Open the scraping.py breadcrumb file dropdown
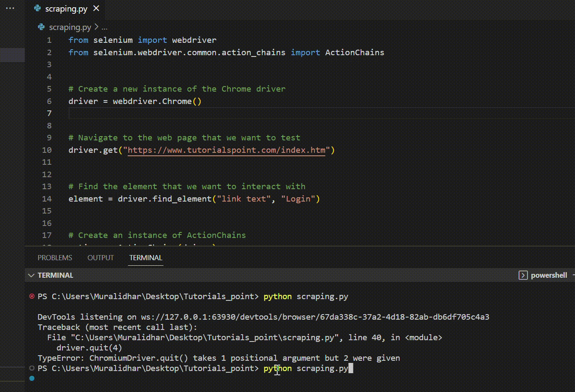 [70, 27]
